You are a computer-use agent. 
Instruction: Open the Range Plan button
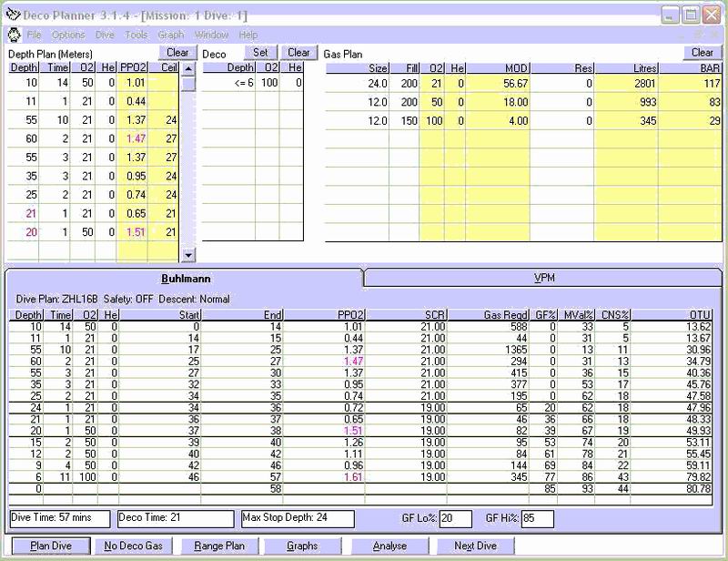pos(219,546)
